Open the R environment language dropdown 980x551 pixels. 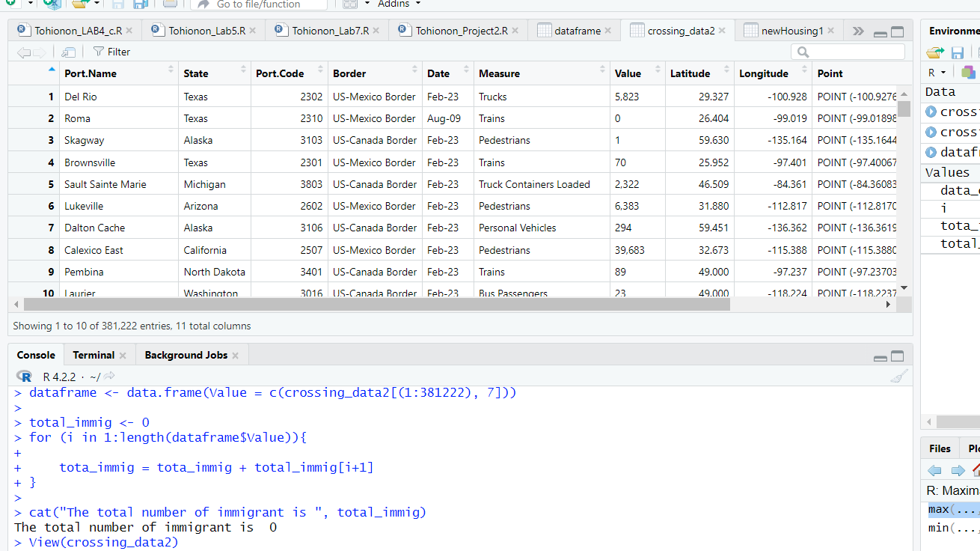point(937,73)
